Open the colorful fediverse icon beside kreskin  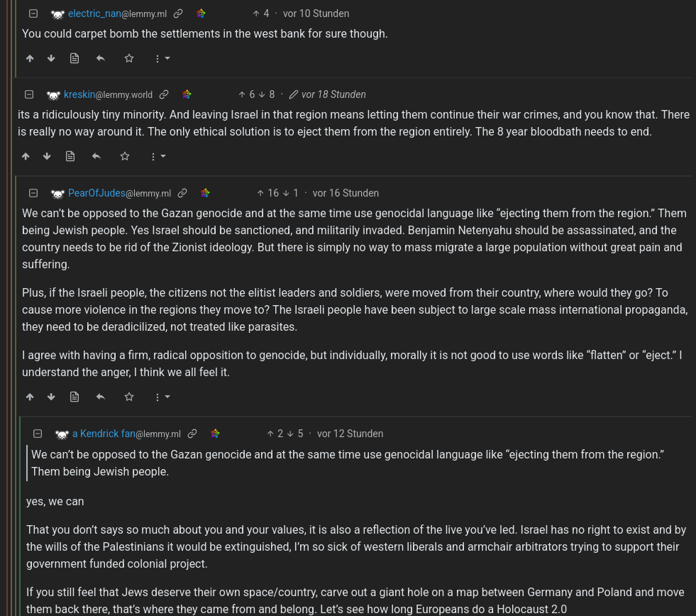(x=187, y=94)
